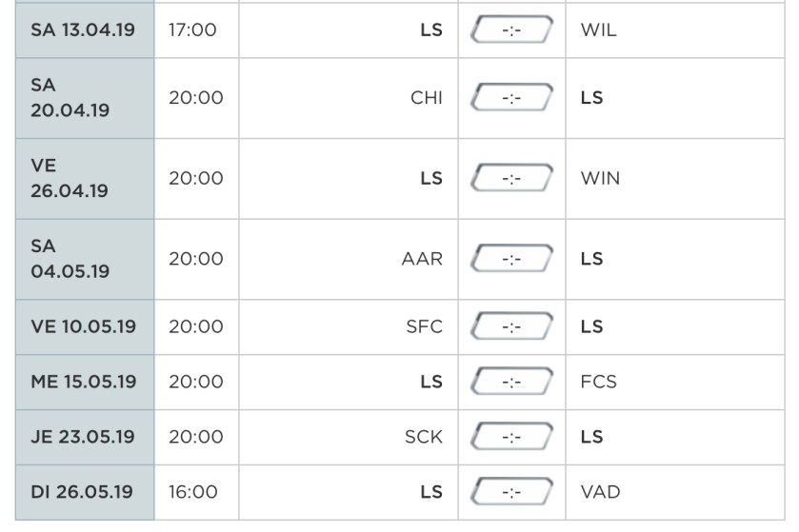Open the LS versus WIN match score

(511, 178)
